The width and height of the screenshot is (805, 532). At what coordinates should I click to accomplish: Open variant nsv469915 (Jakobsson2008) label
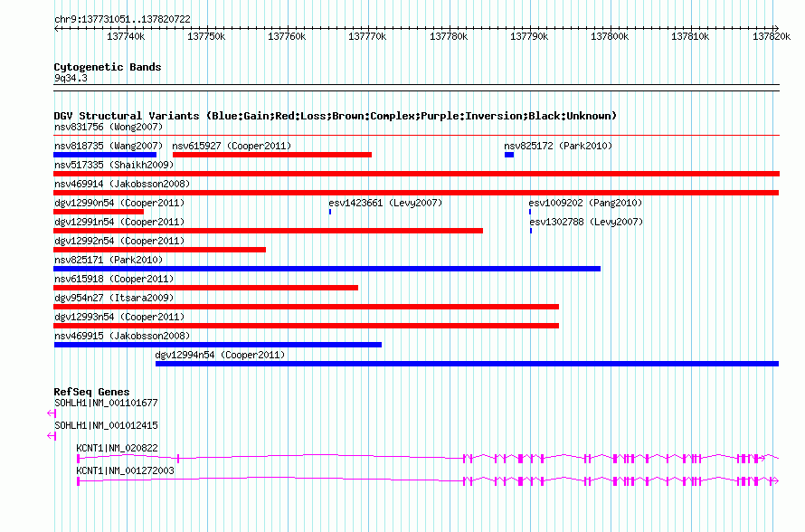pos(122,336)
